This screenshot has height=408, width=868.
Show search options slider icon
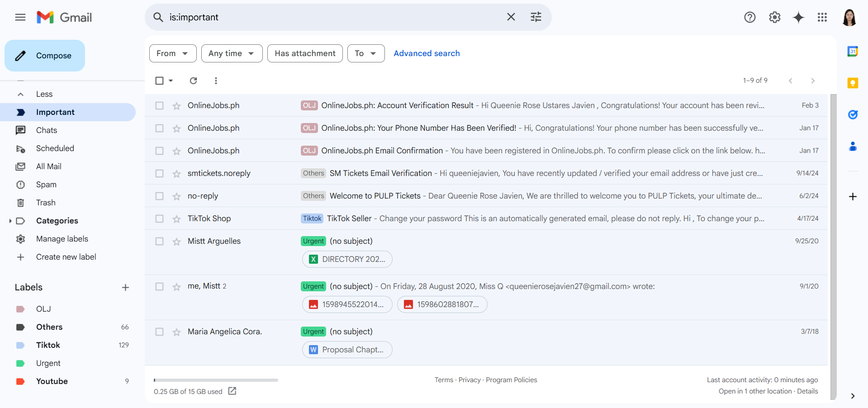pos(536,17)
